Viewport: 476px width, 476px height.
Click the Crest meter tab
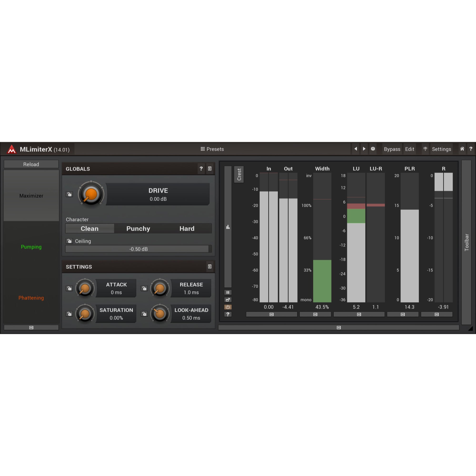pos(239,174)
